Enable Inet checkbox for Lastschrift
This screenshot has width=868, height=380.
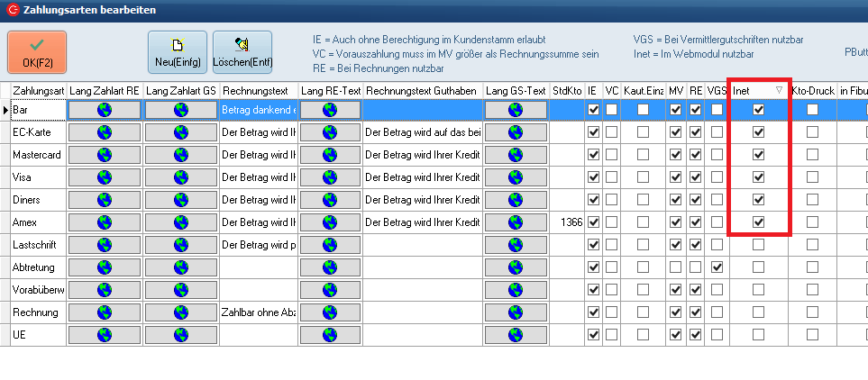pos(759,245)
